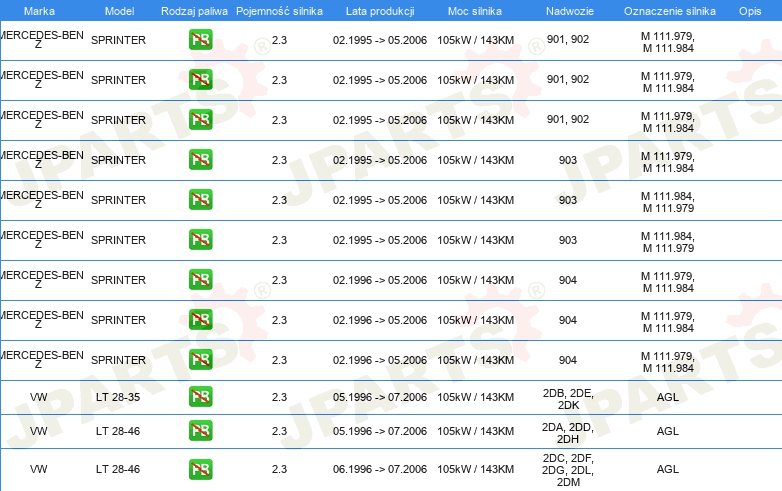Click fuel icon in the 06.1996 VW LT 28-46 row
This screenshot has width=782, height=491.
point(200,468)
